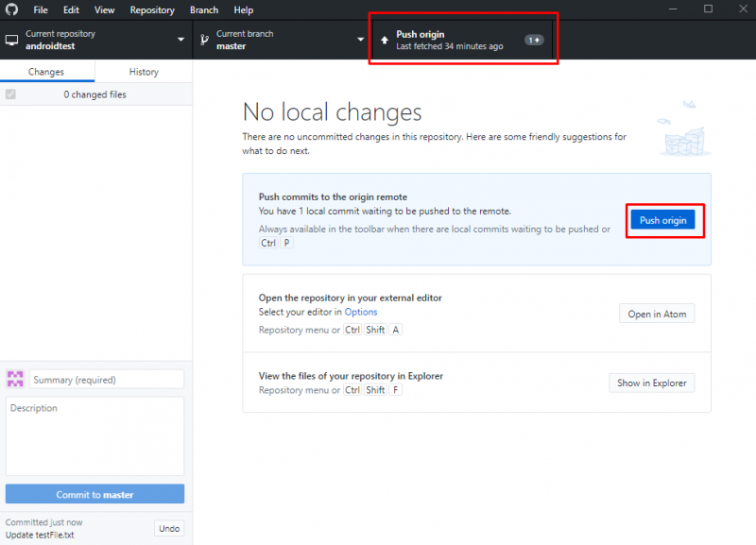Click 'View the files of your repository in Explorer'
This screenshot has width=756, height=545.
[x=351, y=376]
